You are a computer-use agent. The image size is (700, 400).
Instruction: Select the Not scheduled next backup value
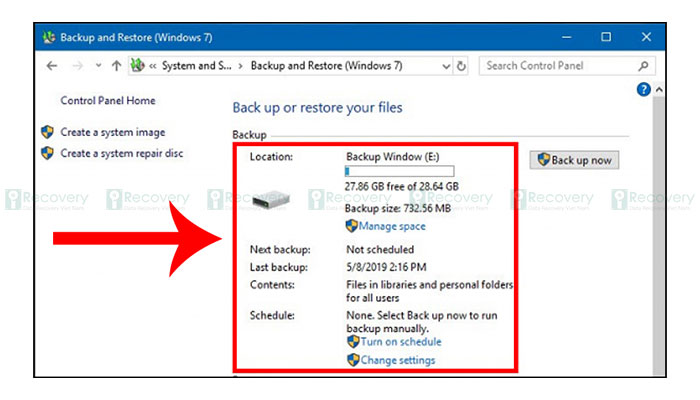coord(380,250)
